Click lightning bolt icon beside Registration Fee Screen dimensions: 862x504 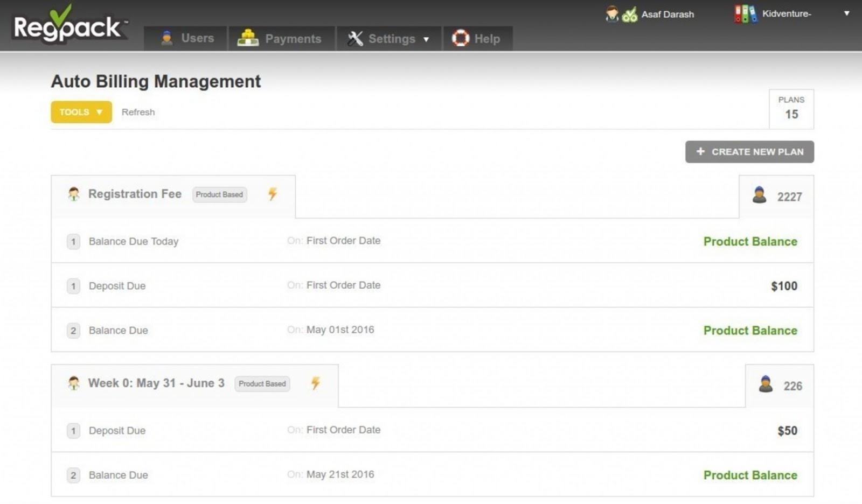273,194
